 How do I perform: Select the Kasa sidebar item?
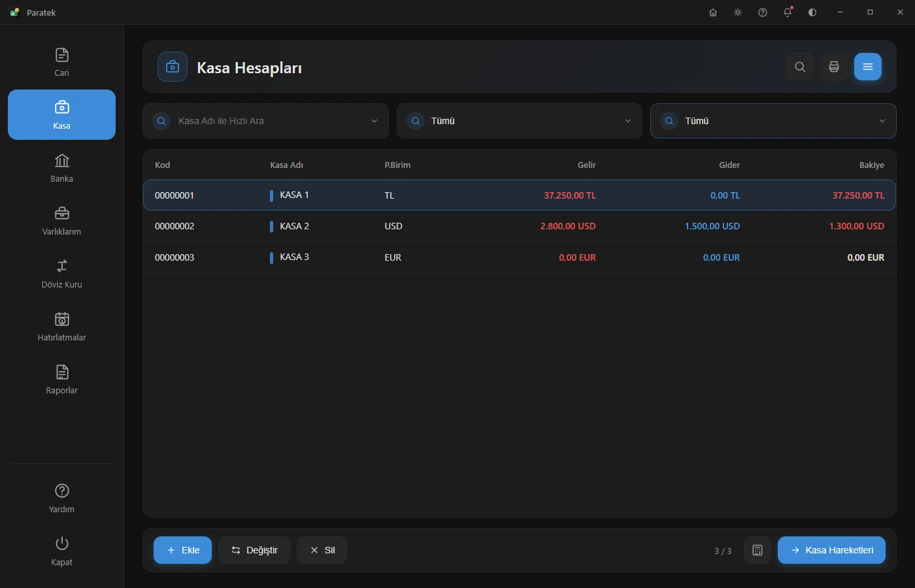point(61,114)
